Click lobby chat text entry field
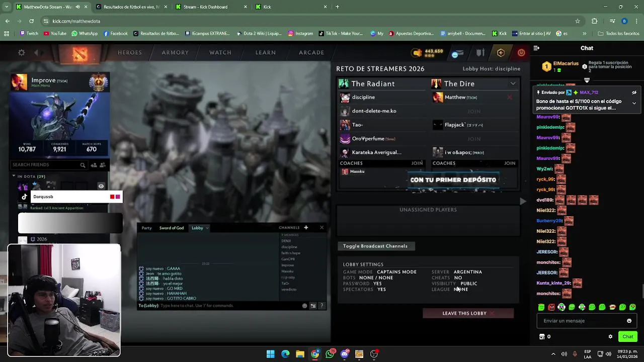The image size is (644, 362). point(219,306)
